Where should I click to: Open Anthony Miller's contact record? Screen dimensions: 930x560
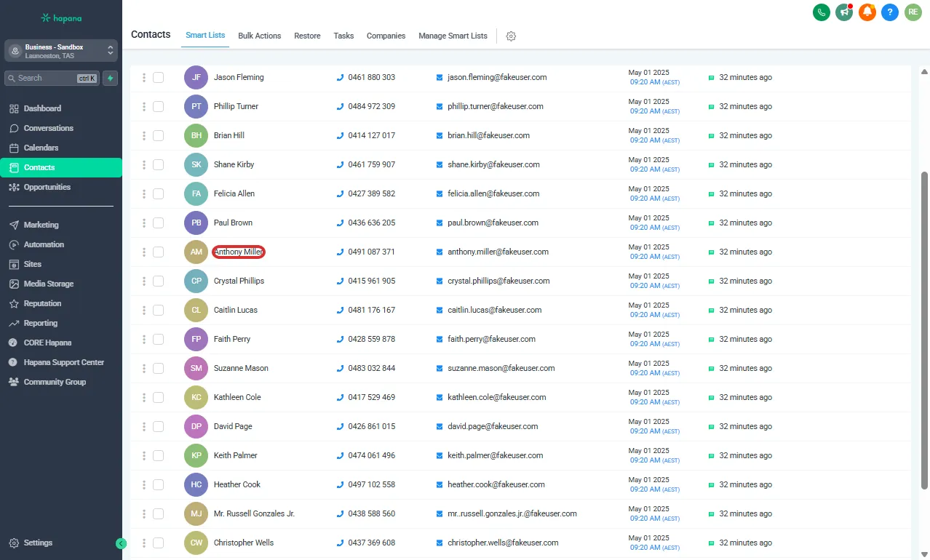[238, 252]
